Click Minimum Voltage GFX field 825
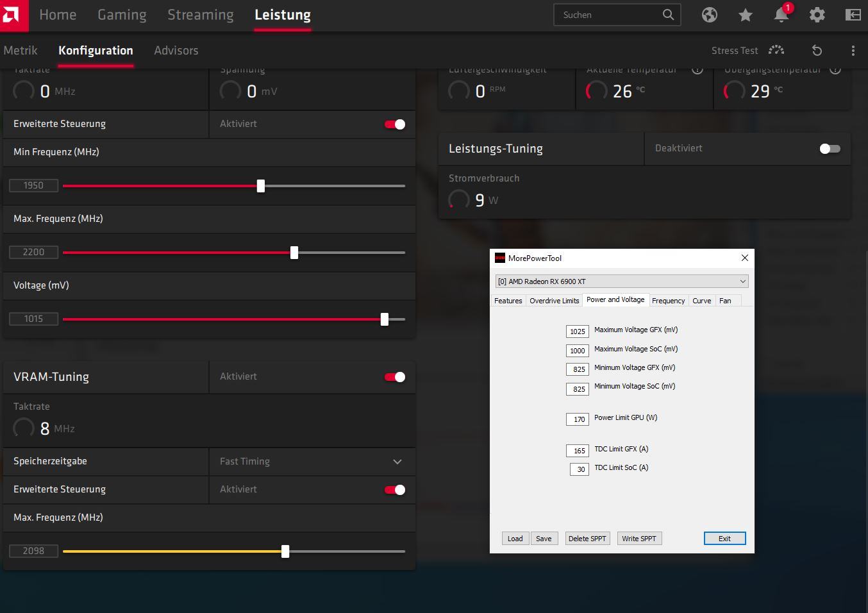This screenshot has height=613, width=868. tap(578, 369)
